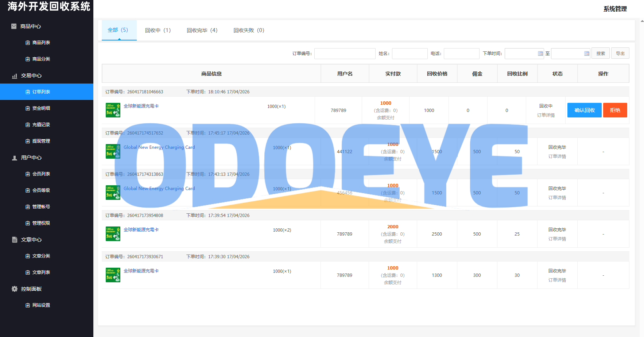Image resolution: width=644 pixels, height=337 pixels.
Task: Open the 系统管理 menu
Action: click(615, 9)
